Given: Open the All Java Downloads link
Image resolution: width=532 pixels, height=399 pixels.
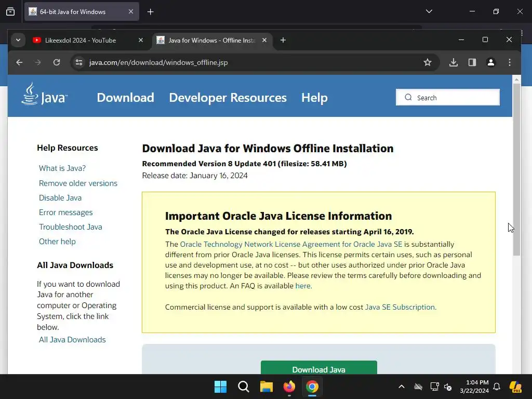Looking at the screenshot, I should (x=72, y=340).
